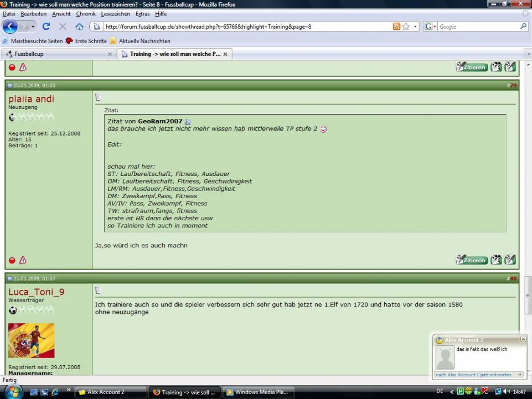Click the red offline status icon under plaiia andi
532x399 pixels.
12,260
